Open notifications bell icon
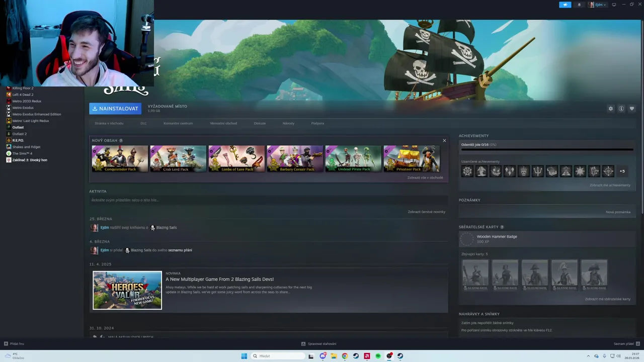This screenshot has height=362, width=644. pos(579,5)
